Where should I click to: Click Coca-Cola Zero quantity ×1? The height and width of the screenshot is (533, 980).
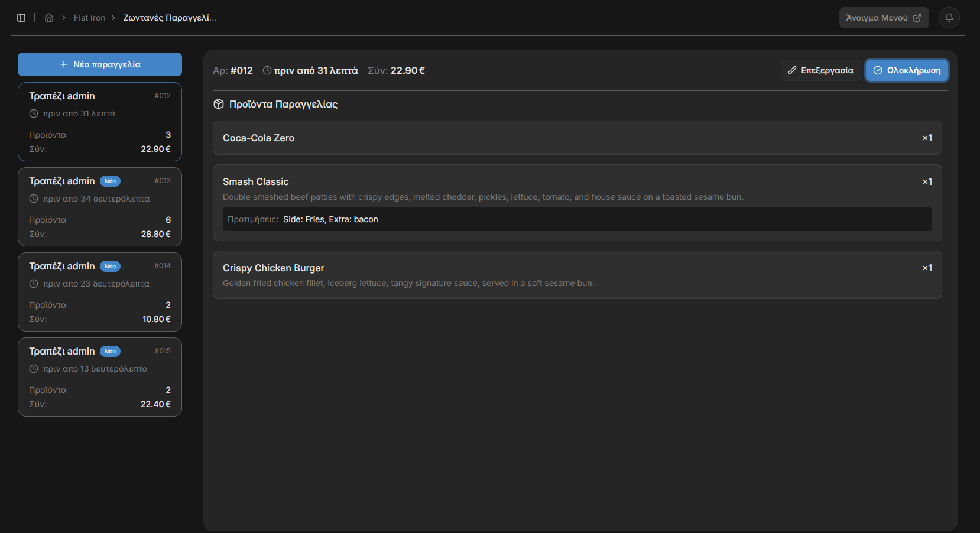927,138
